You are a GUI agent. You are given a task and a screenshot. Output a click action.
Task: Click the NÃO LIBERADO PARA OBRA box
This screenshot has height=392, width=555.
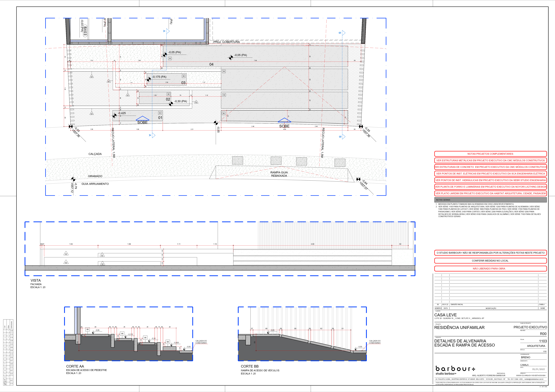click(x=490, y=269)
